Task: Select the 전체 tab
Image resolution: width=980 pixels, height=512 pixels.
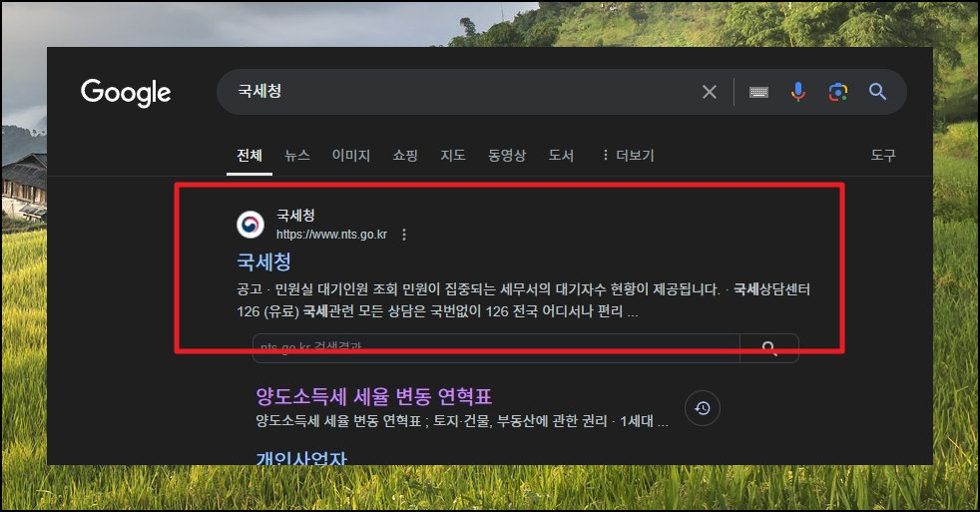Action: click(249, 155)
